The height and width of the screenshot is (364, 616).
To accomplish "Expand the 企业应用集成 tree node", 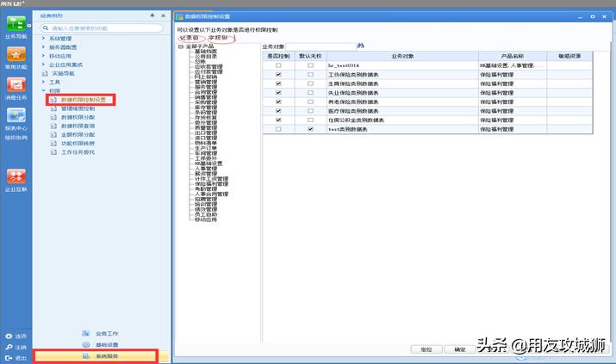I will [x=44, y=65].
